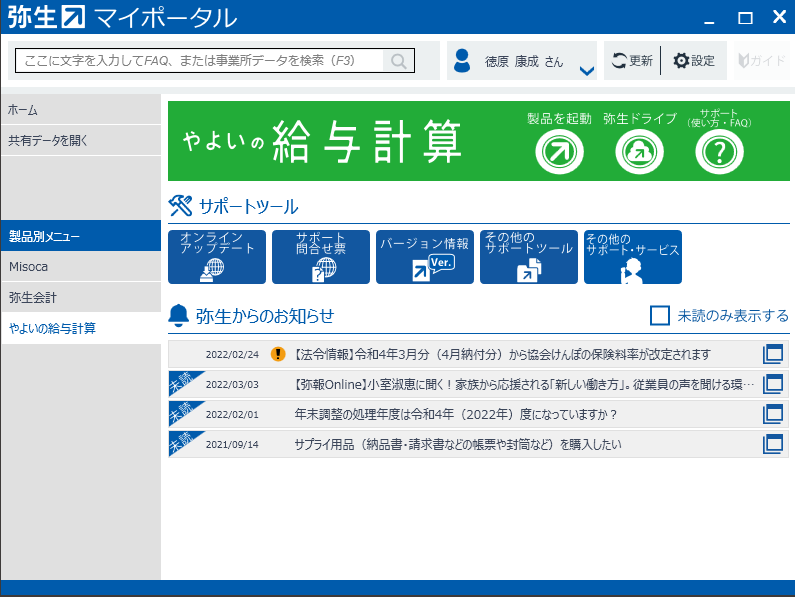This screenshot has height=597, width=795.
Task: Open 弥報Online 小室淑恵に聞く notice
Action: 478,384
